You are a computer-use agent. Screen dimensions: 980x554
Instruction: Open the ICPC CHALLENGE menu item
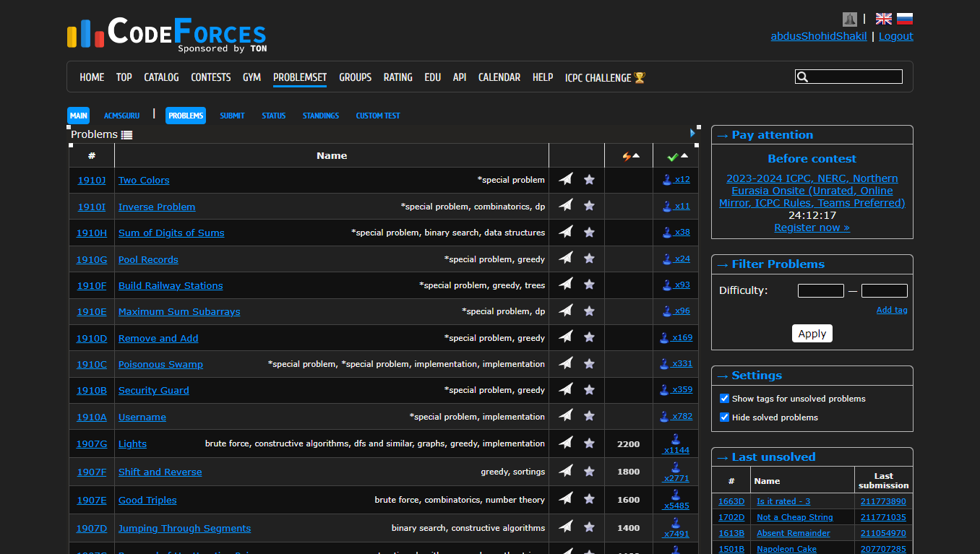click(605, 77)
